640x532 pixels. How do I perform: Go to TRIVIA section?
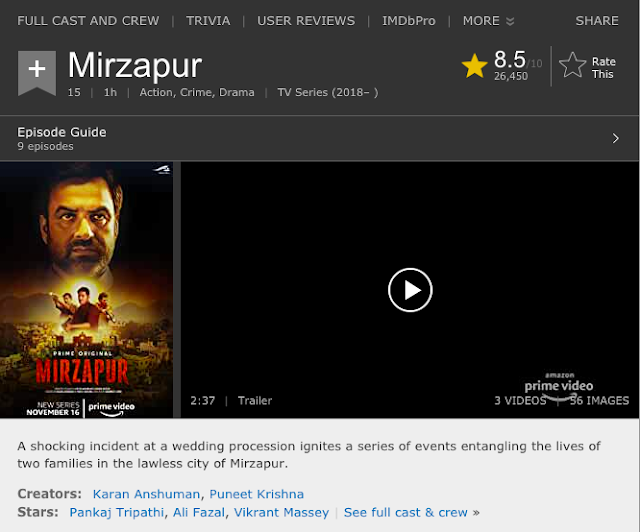point(208,21)
